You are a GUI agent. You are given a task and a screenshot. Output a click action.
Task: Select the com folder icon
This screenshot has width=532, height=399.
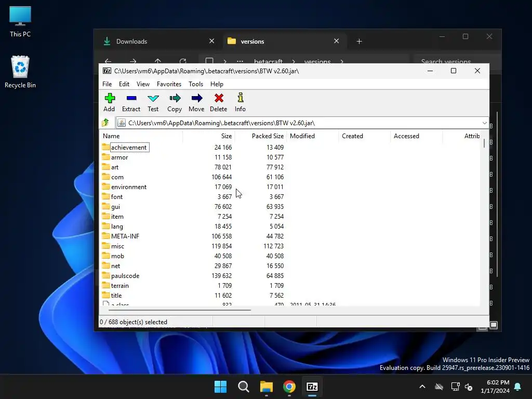(x=106, y=177)
